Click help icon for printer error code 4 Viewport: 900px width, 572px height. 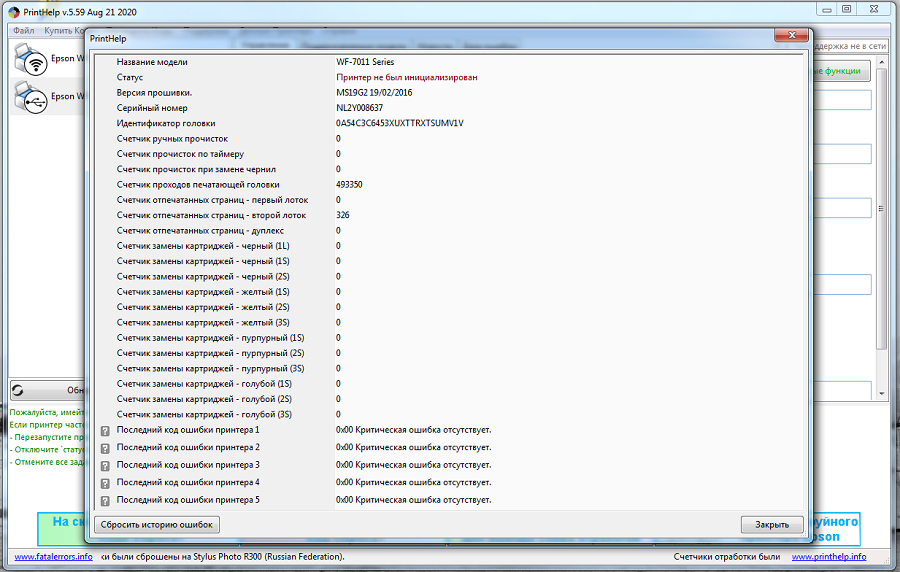click(x=105, y=484)
